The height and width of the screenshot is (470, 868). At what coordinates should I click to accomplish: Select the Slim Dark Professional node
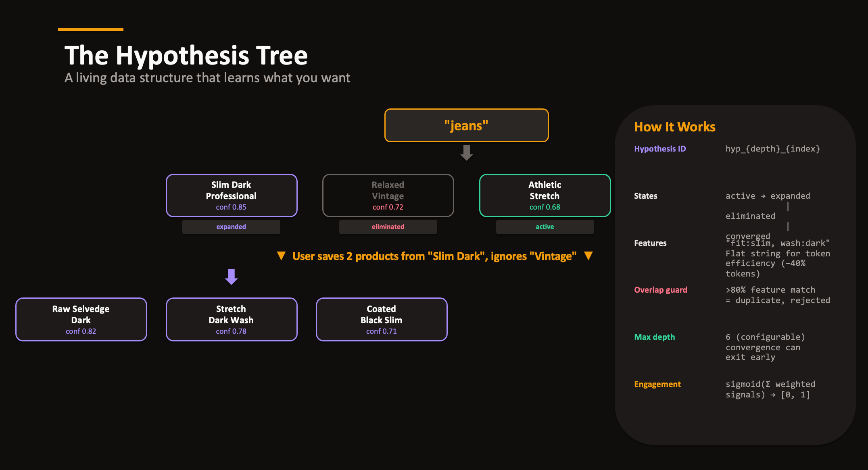coord(231,195)
